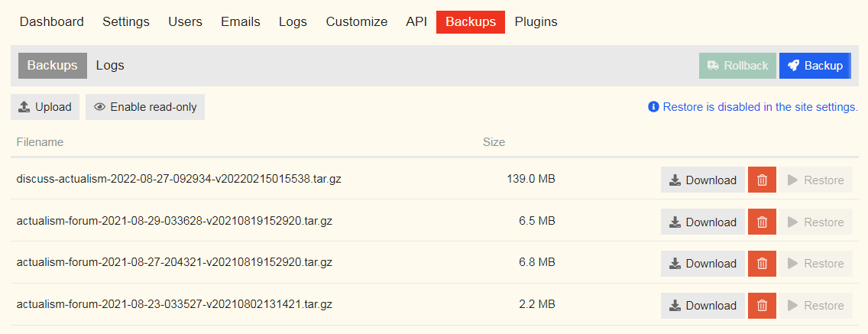Remove the 6.8 MB backup via trash icon
Screen dimensions: 868x334
coord(762,264)
